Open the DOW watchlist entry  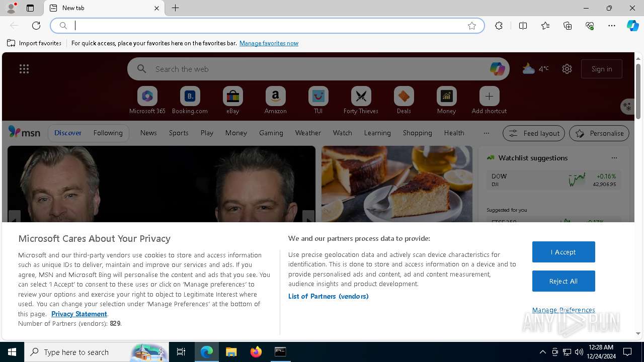[553, 180]
